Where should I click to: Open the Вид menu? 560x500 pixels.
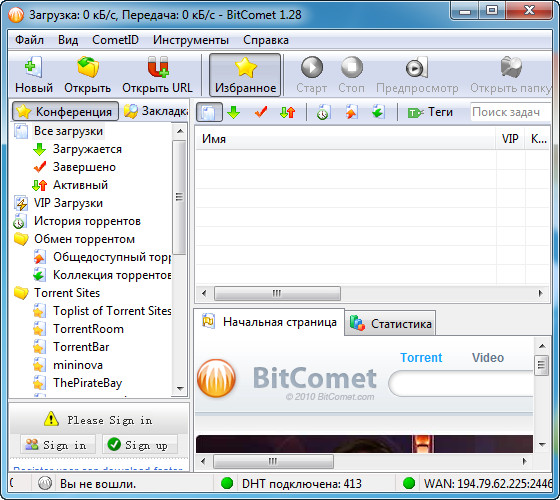point(68,40)
